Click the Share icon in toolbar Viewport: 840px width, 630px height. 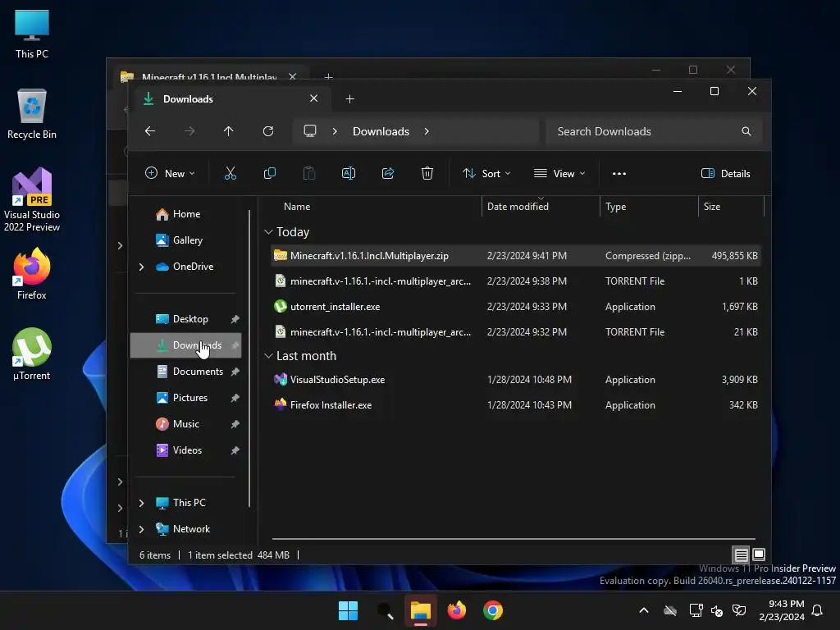click(388, 173)
